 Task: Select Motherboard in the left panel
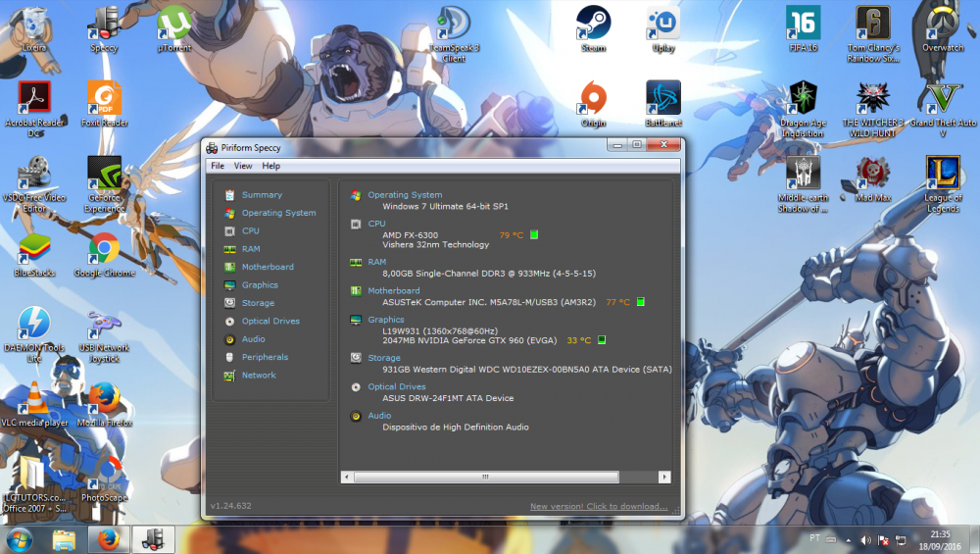267,267
